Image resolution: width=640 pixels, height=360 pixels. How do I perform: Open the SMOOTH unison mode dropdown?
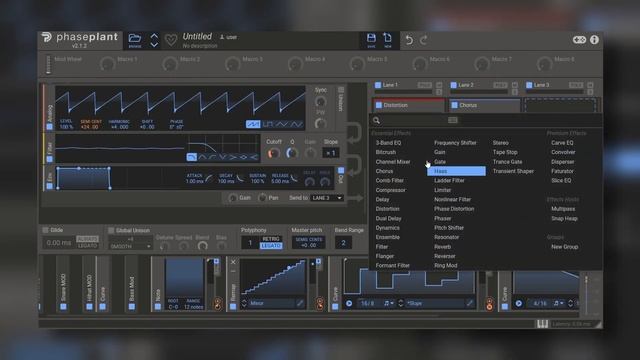[x=131, y=247]
